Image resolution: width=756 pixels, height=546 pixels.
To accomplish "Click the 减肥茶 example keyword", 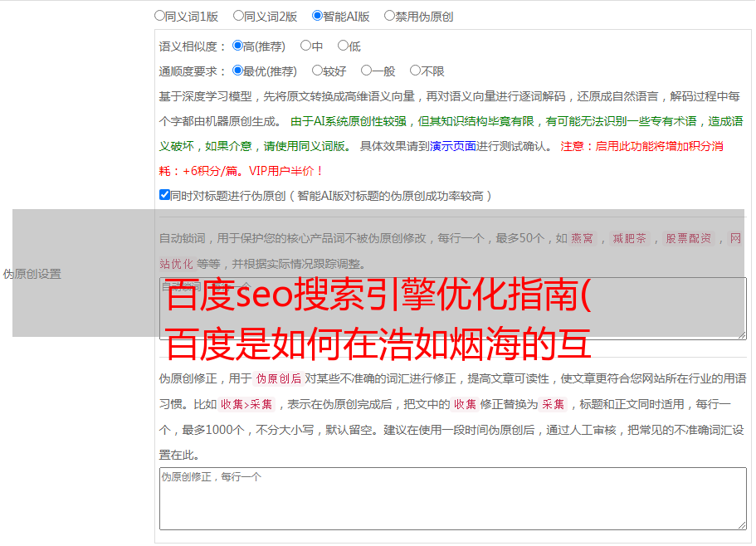I will pos(629,238).
